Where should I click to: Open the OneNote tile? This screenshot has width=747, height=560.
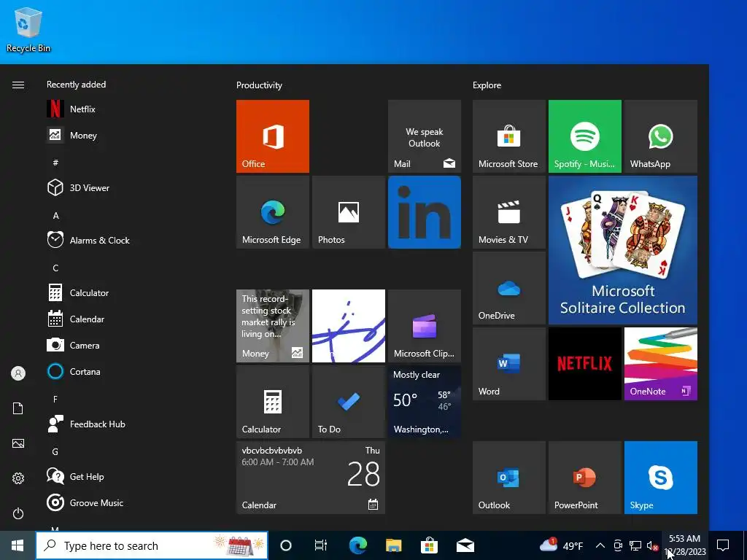pyautogui.click(x=661, y=363)
